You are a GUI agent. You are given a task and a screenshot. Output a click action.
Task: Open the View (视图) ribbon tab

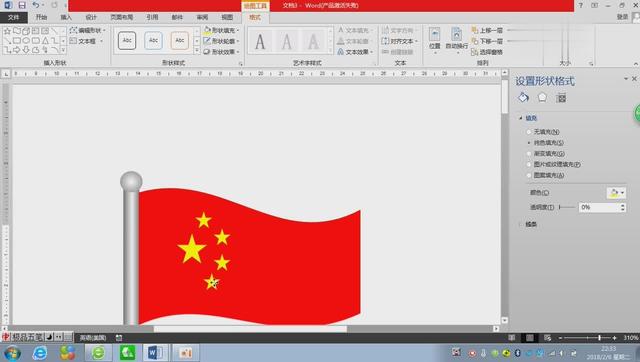click(227, 17)
